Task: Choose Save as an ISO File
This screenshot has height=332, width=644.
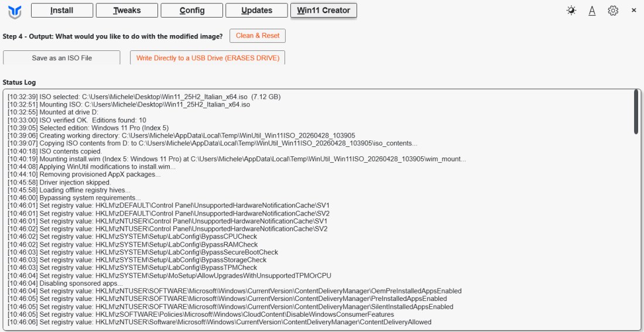Action: click(x=61, y=58)
